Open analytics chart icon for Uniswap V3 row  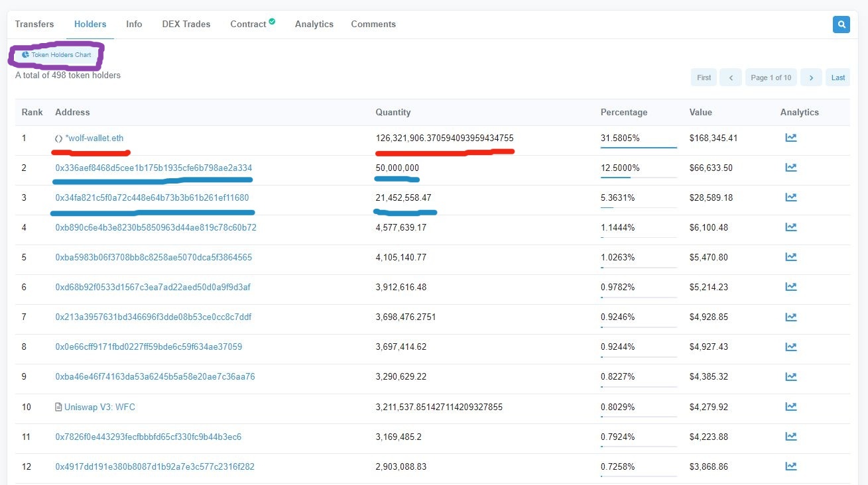(790, 406)
